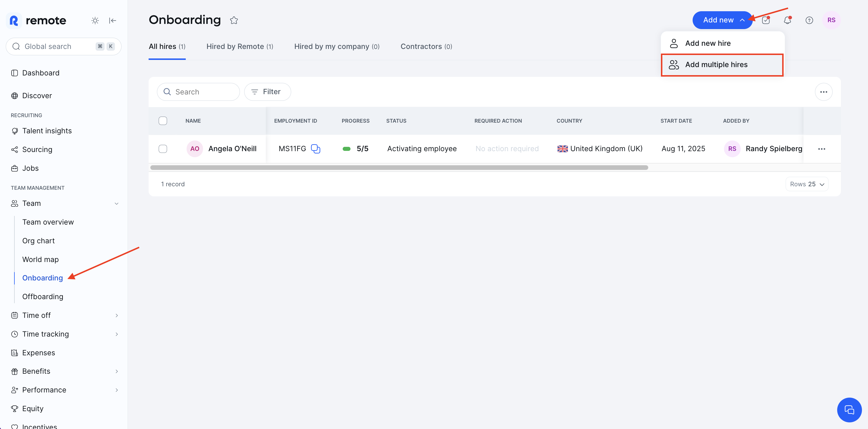Click the United Kingdom flag icon
Screen dimensions: 868x429
(x=562, y=149)
